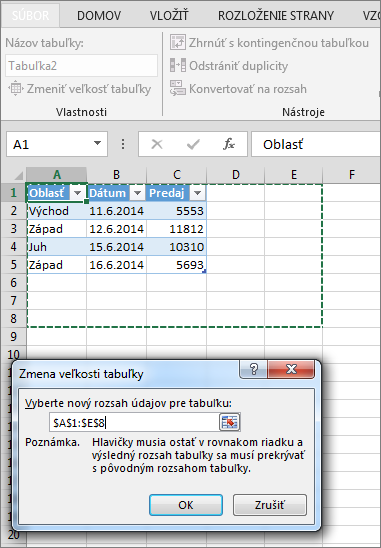
Task: Select row 9 header
Action: coord(13,337)
